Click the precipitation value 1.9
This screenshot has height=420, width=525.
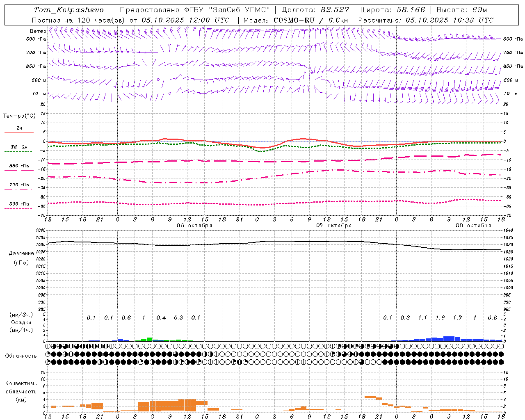[x=440, y=318]
